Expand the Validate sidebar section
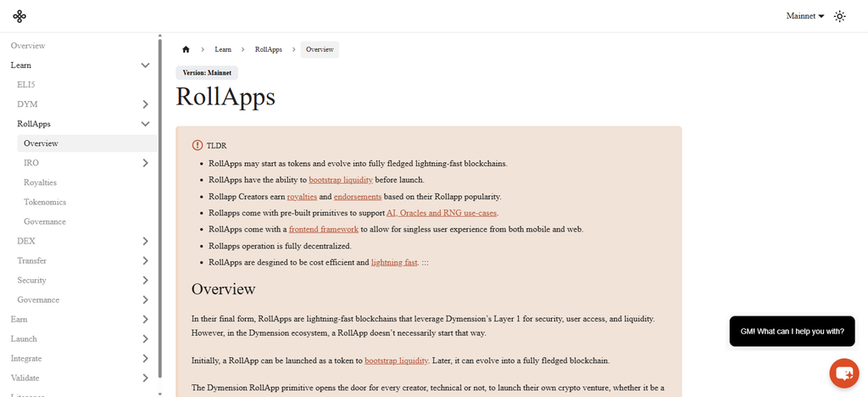The image size is (868, 397). click(x=146, y=378)
